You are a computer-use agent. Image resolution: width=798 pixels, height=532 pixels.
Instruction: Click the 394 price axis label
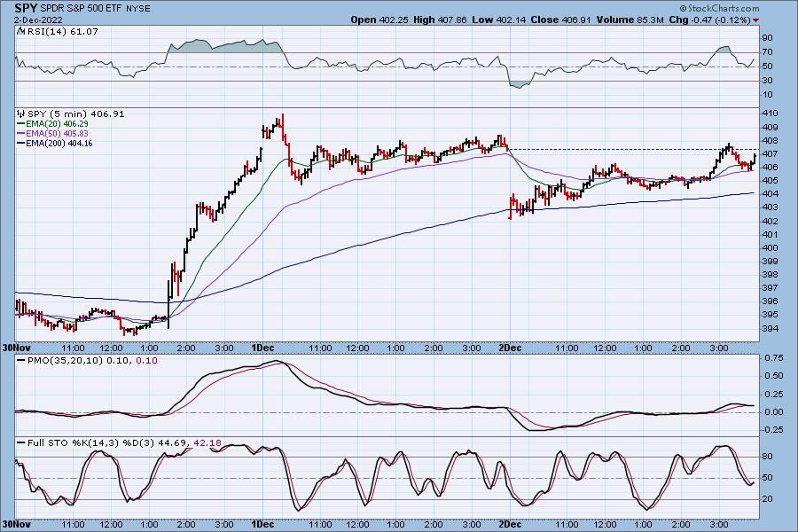click(771, 328)
